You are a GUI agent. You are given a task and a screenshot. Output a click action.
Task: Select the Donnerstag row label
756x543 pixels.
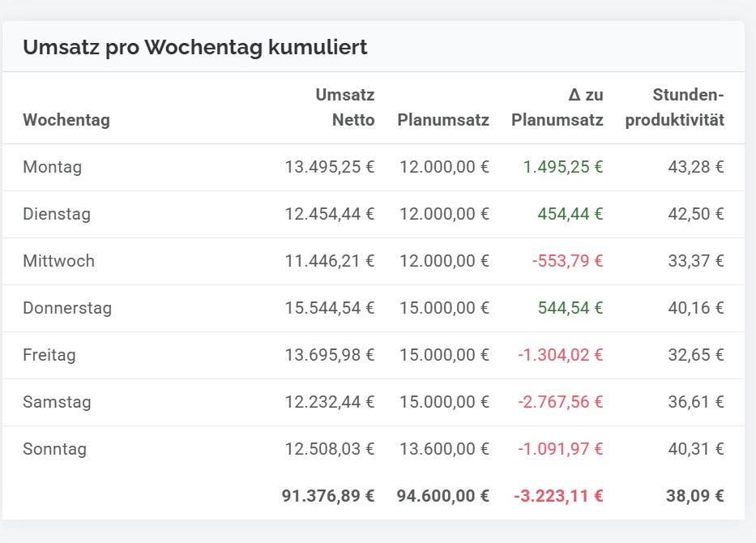click(67, 308)
